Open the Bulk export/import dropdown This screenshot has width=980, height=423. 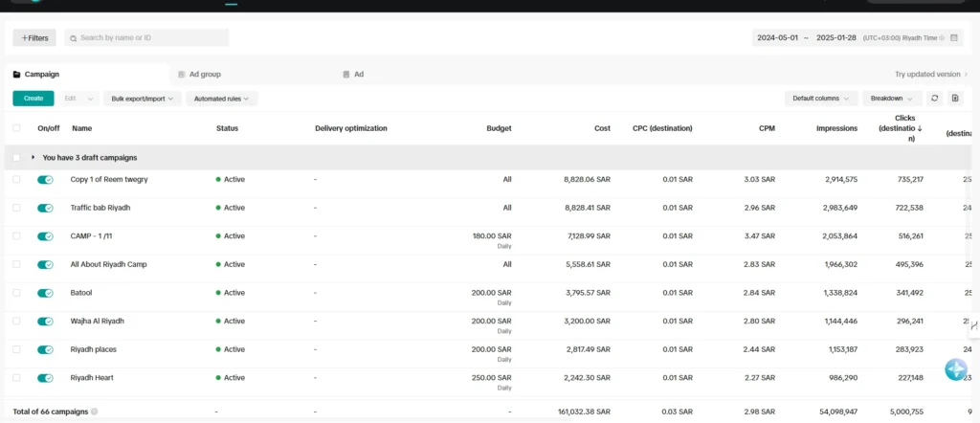click(x=143, y=99)
